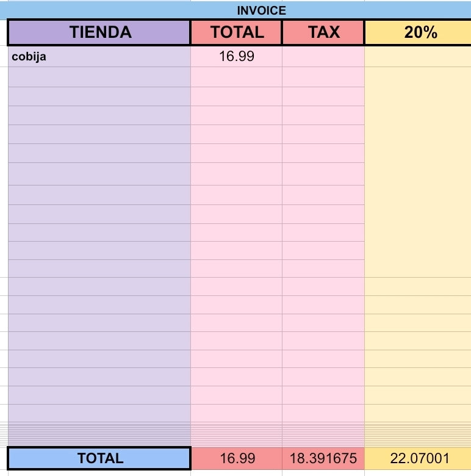471x476 pixels.
Task: Click the empty pink TOTAL cell under 16.99
Action: [236, 77]
